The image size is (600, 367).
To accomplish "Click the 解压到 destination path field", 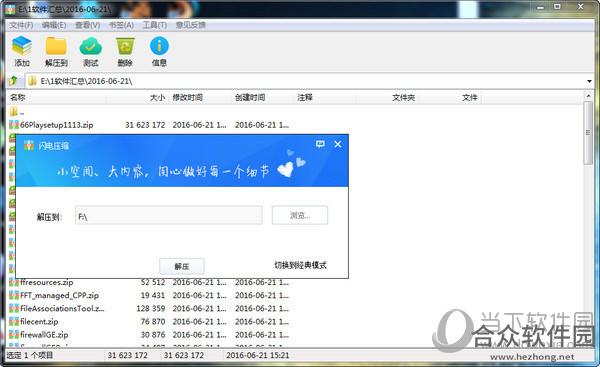I will tap(169, 215).
